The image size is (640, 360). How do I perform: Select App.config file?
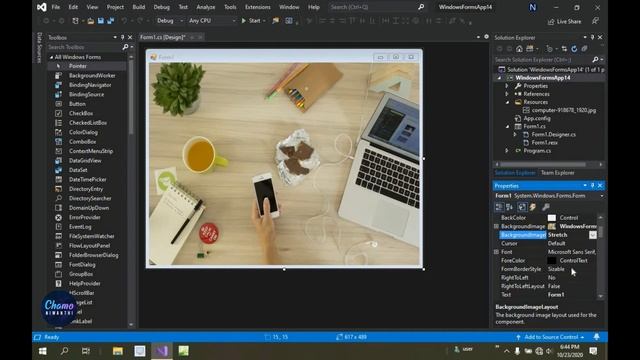click(x=537, y=118)
